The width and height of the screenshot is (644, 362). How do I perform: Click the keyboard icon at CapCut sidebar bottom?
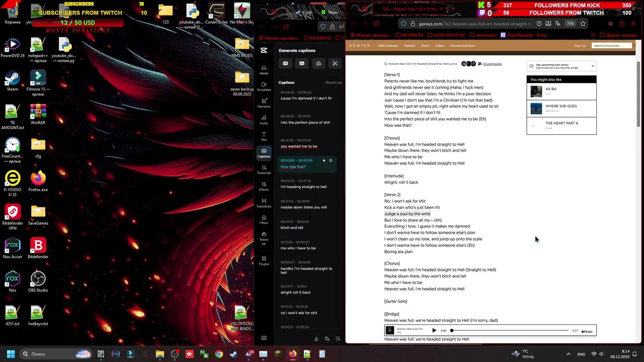pos(264,338)
